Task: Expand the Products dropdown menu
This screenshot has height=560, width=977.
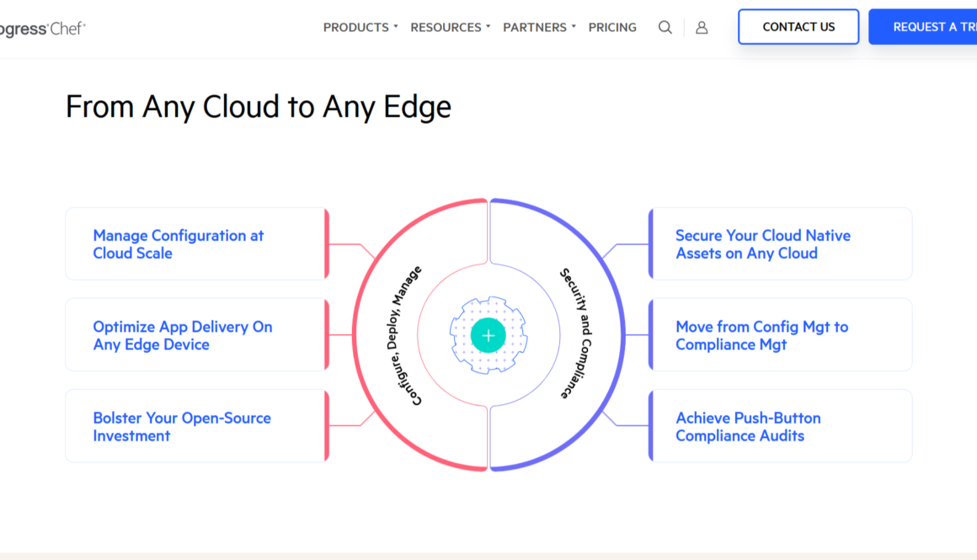Action: coord(360,27)
